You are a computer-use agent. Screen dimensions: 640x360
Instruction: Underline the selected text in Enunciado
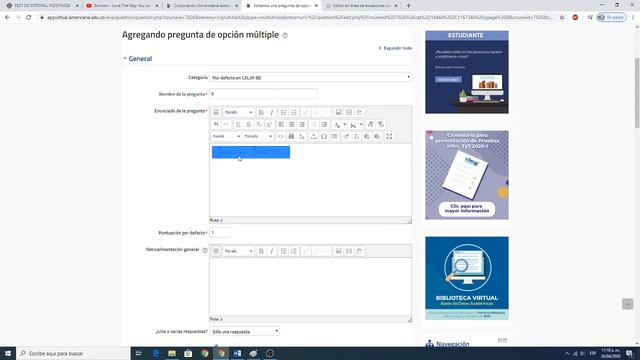(238, 124)
